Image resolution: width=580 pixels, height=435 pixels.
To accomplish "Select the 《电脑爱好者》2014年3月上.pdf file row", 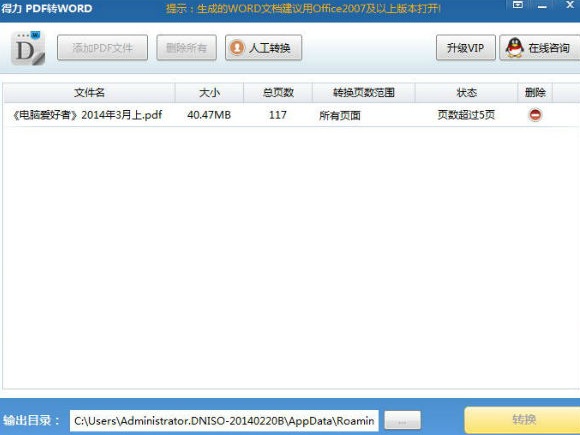I will 291,115.
